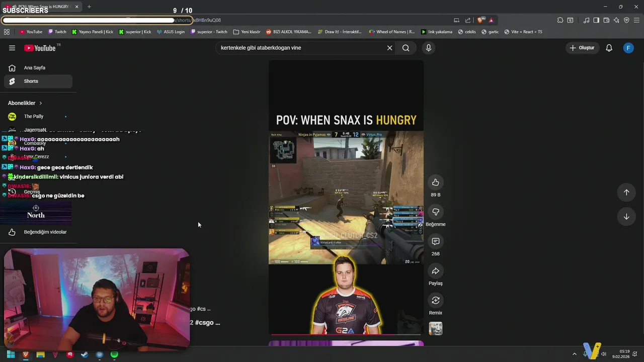The height and width of the screenshot is (362, 644).
Task: Open YouTube notifications bell
Action: [609, 48]
